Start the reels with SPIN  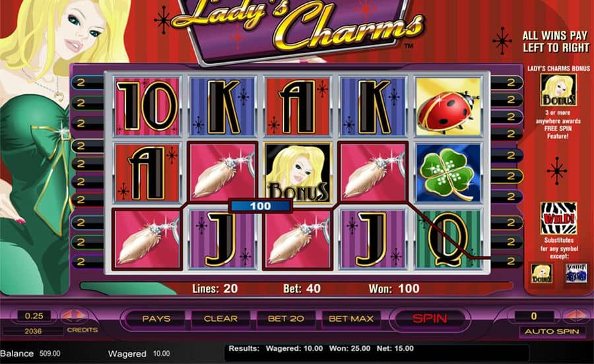click(430, 318)
